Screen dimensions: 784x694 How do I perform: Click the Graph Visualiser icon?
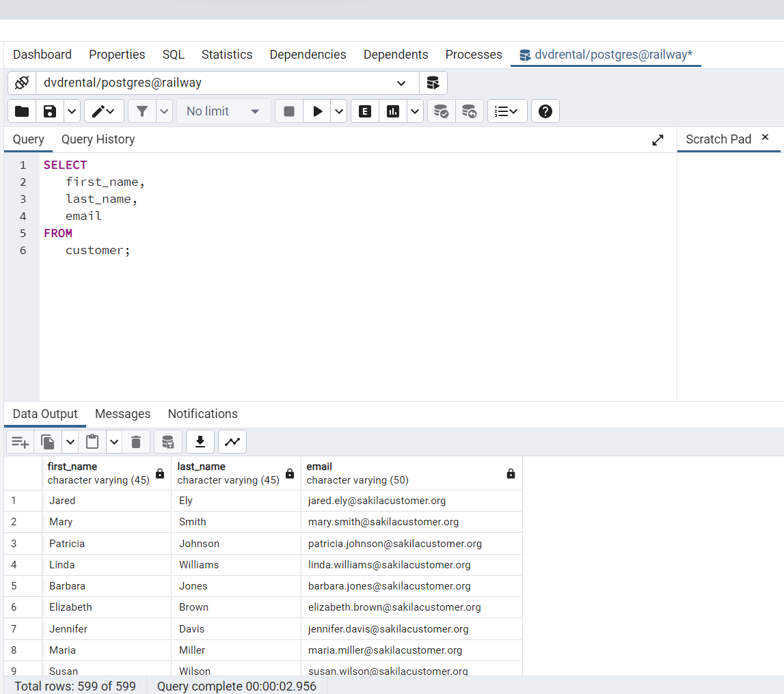[232, 442]
